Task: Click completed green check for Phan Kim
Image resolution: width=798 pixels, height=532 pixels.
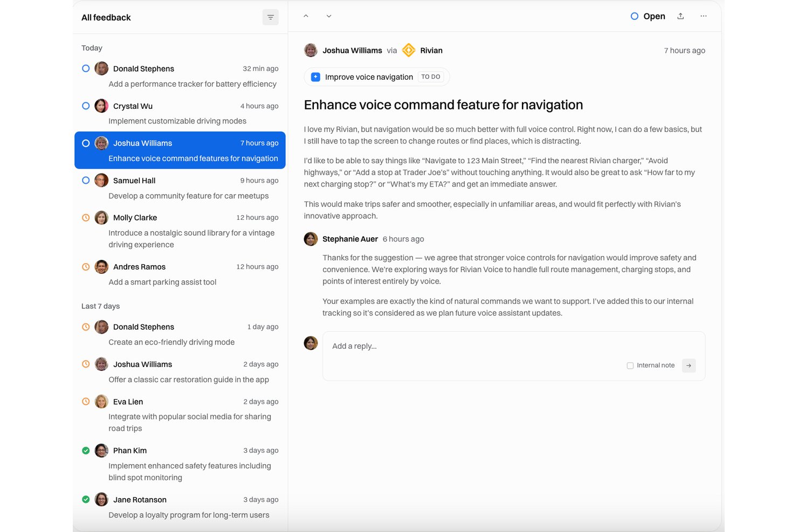Action: 86,451
